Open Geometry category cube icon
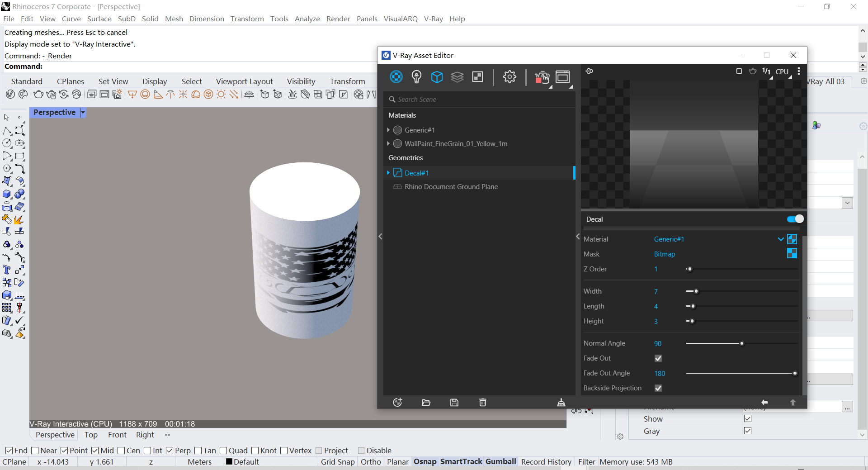The height and width of the screenshot is (470, 868). (x=437, y=77)
